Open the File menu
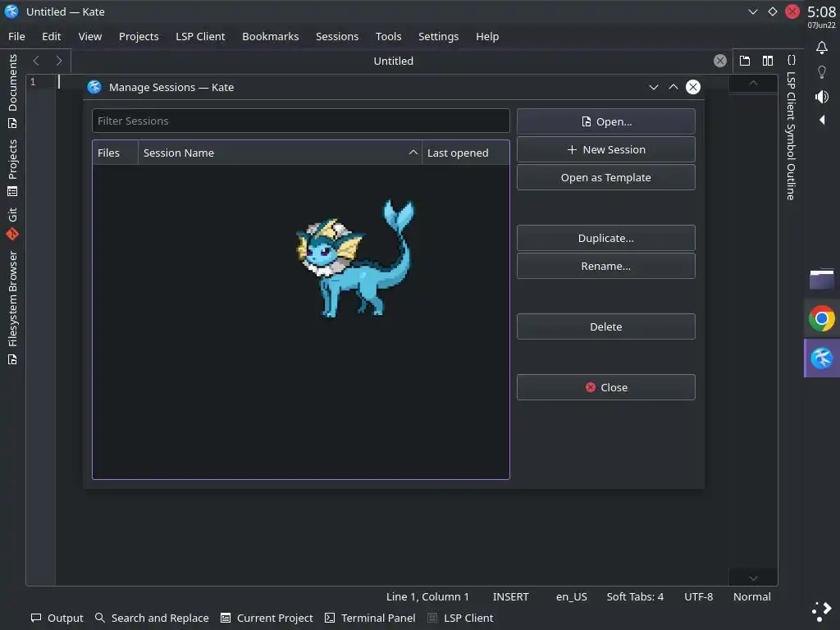The width and height of the screenshot is (840, 630). point(16,36)
